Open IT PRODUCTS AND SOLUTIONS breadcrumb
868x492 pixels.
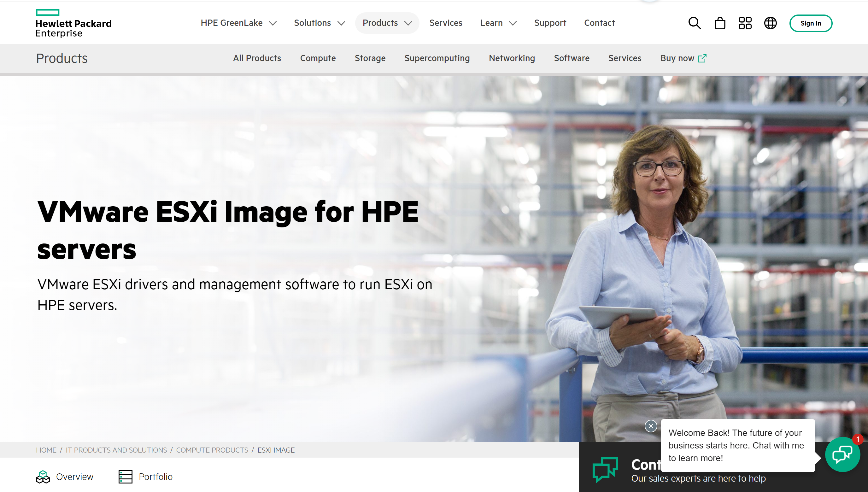(x=116, y=450)
